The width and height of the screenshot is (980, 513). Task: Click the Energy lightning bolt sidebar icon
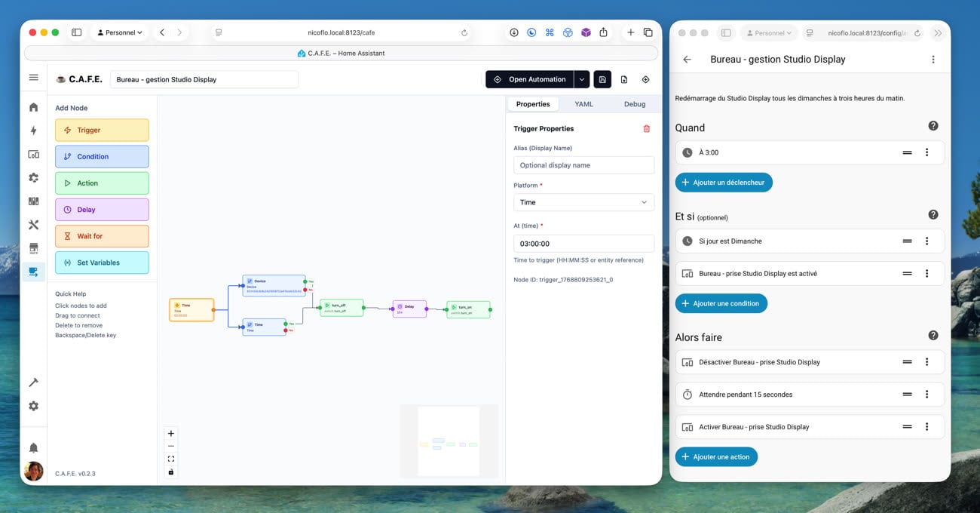[x=33, y=131]
